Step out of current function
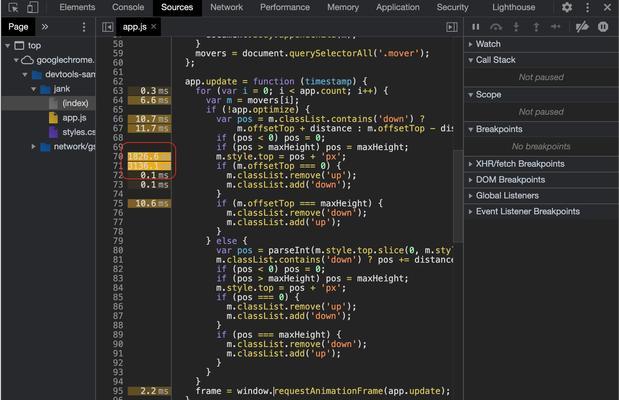 536,27
